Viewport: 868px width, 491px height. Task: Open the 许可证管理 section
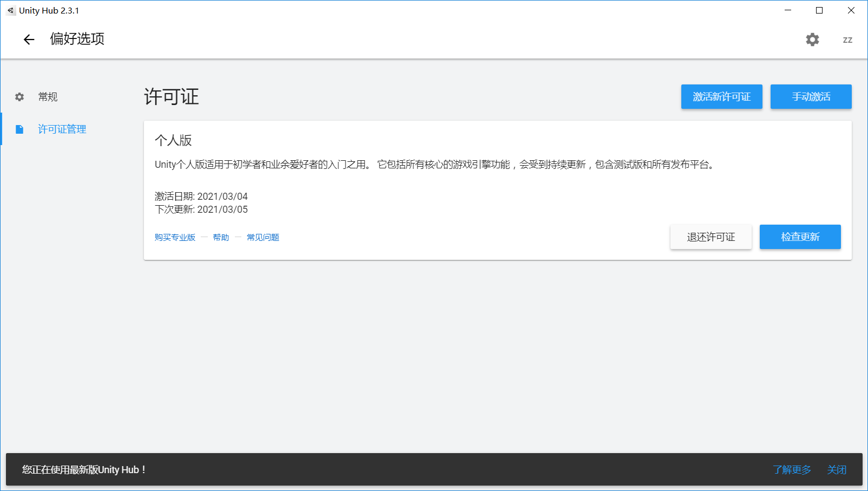tap(62, 129)
